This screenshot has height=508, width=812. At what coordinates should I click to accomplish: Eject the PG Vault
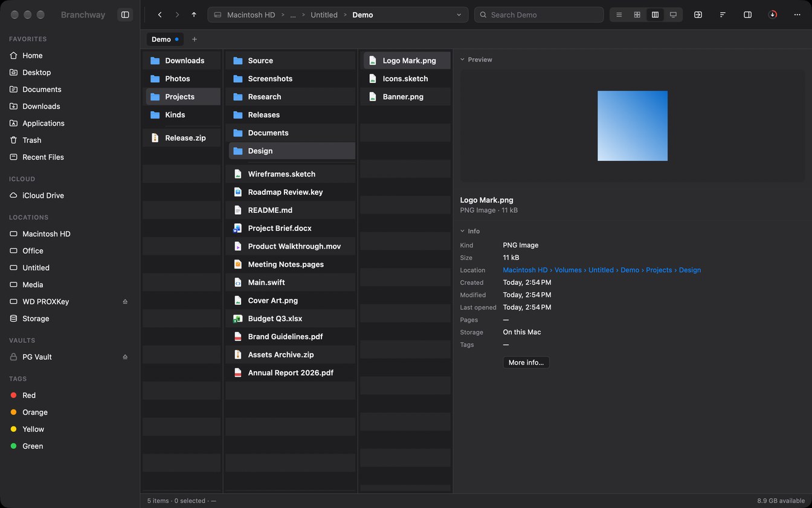[125, 357]
